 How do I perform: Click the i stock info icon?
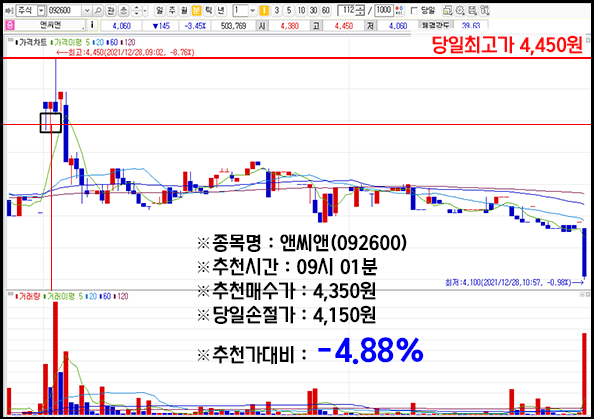coord(92,25)
